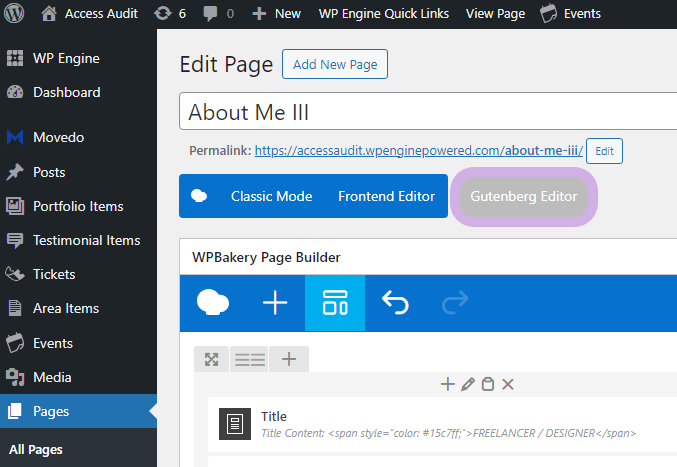Open the updates icon showing 6

pos(170,13)
